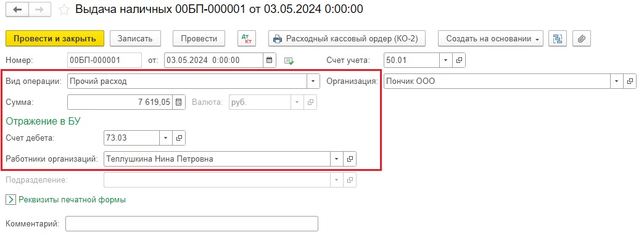Expand Реквизиты печатной формы section chevron

click(10, 200)
